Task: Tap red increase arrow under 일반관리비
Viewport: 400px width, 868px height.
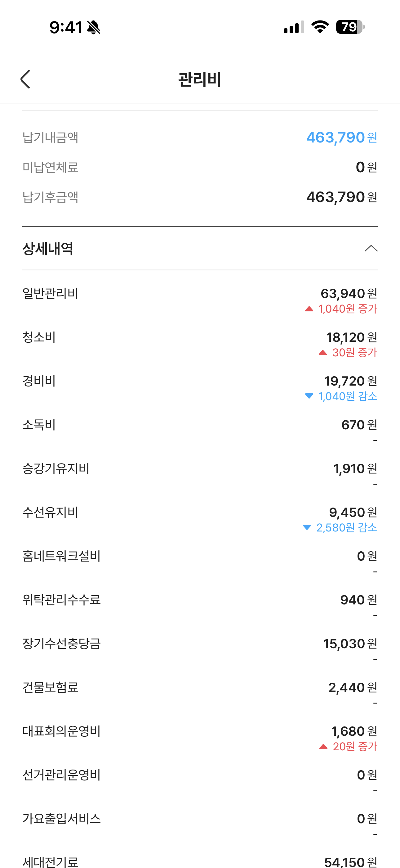Action: click(309, 309)
